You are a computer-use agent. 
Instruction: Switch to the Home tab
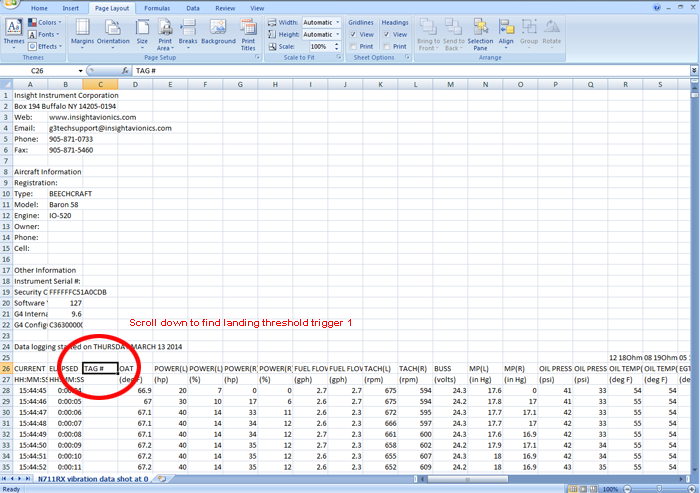(39, 8)
